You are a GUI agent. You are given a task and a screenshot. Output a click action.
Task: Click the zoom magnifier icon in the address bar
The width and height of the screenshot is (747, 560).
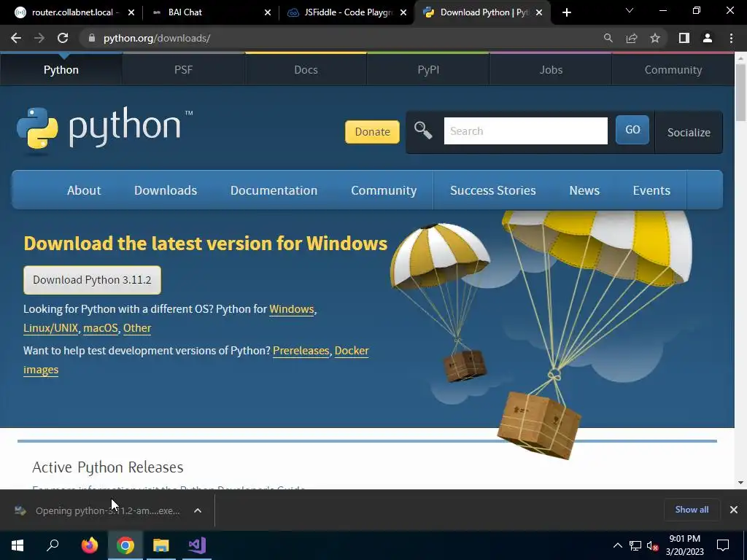pyautogui.click(x=608, y=38)
